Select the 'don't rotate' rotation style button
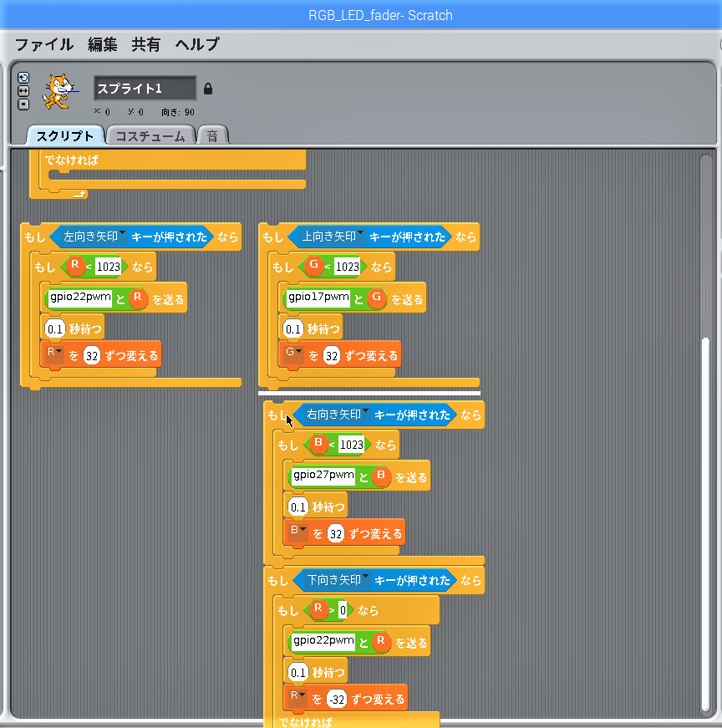This screenshot has height=728, width=722. pyautogui.click(x=23, y=104)
